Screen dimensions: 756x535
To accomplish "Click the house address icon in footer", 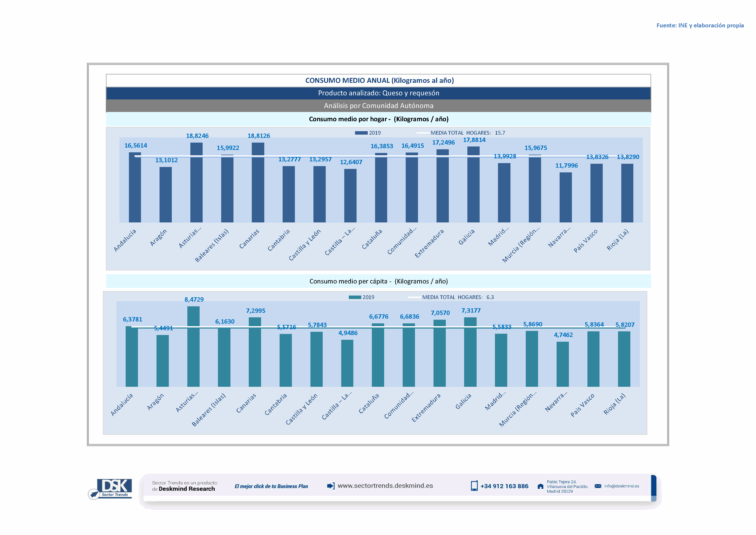I will click(x=540, y=486).
